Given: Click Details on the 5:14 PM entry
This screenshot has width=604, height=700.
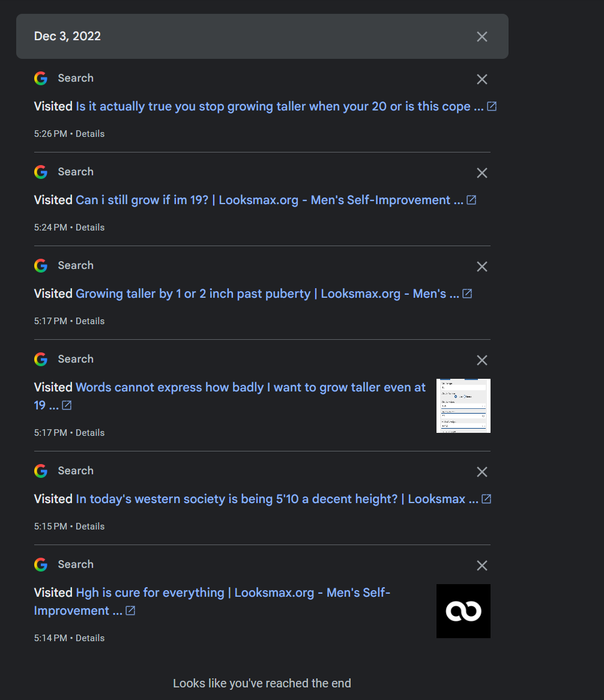Looking at the screenshot, I should click(x=90, y=638).
